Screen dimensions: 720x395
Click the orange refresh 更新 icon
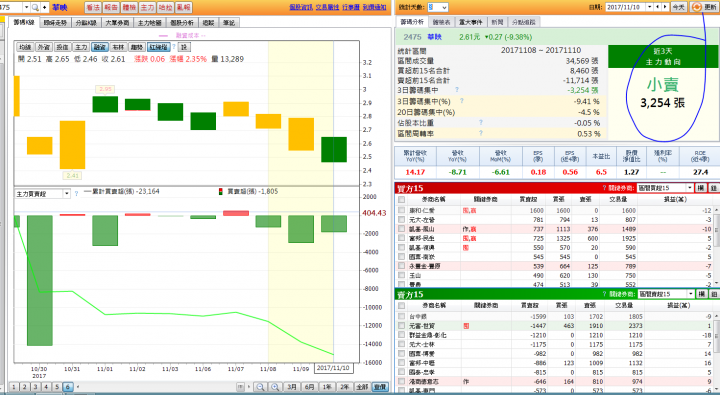pos(697,7)
